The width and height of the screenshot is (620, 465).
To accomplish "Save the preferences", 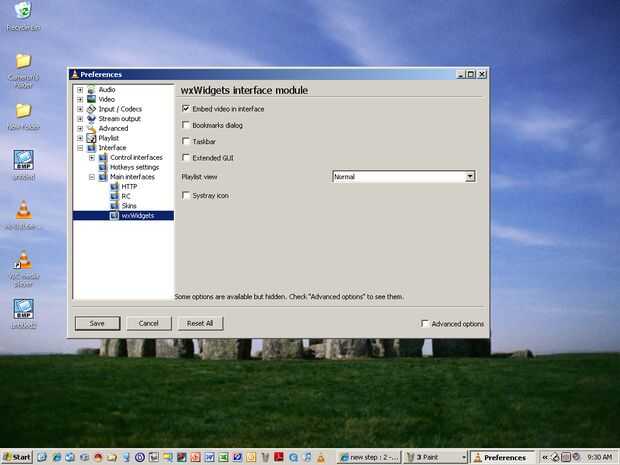I will point(97,323).
